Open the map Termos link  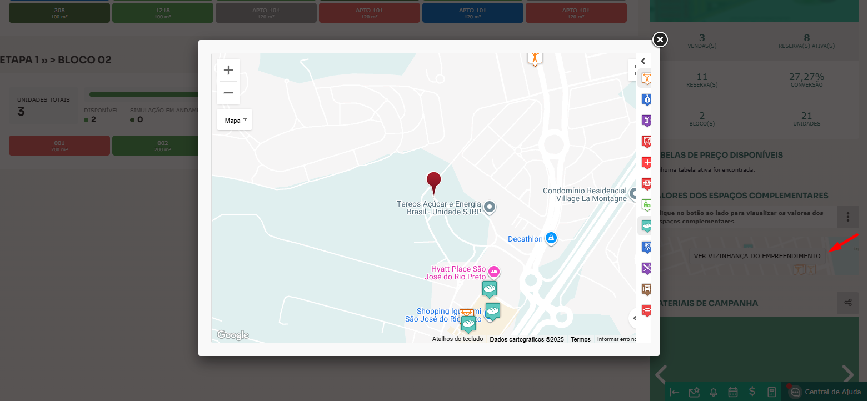(x=580, y=339)
